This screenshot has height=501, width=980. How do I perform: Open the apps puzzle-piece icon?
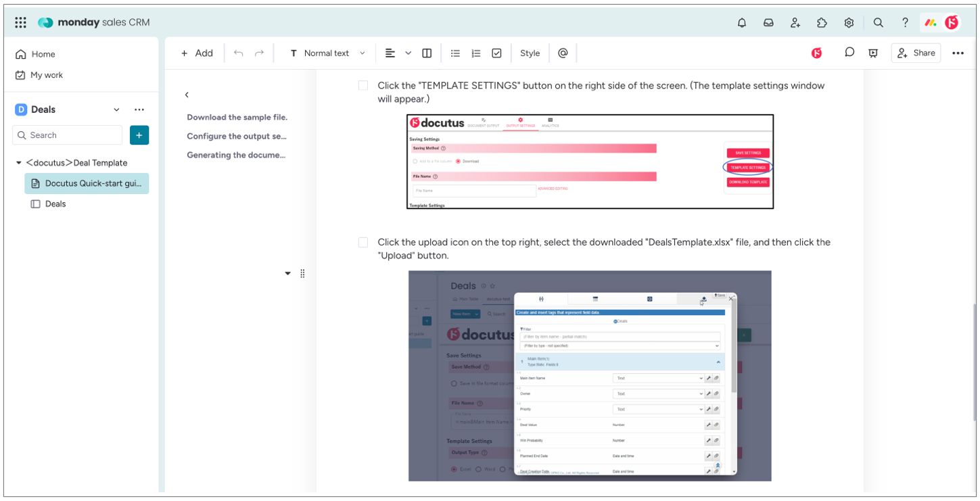[822, 23]
